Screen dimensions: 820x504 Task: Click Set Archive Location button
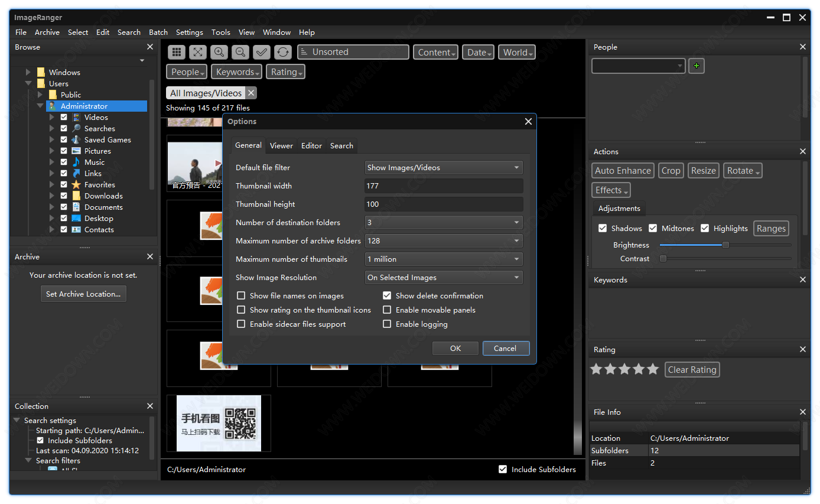pos(83,294)
